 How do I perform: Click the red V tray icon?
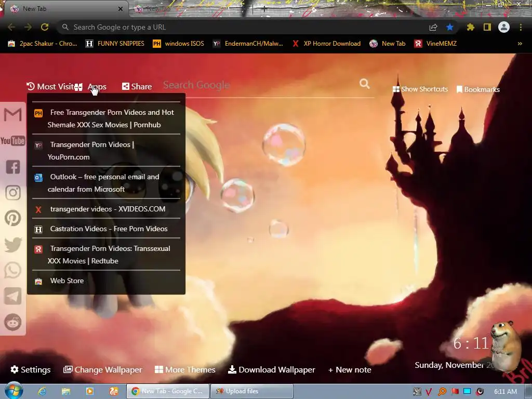point(429,392)
